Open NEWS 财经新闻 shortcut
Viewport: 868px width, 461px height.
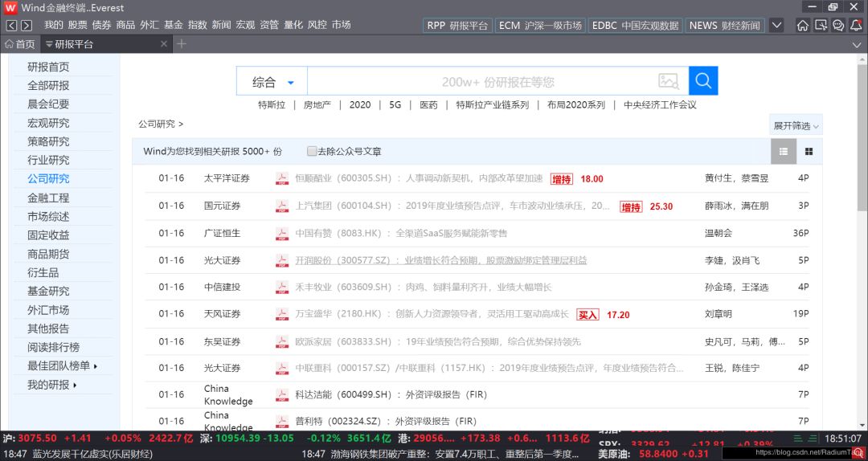click(x=725, y=26)
